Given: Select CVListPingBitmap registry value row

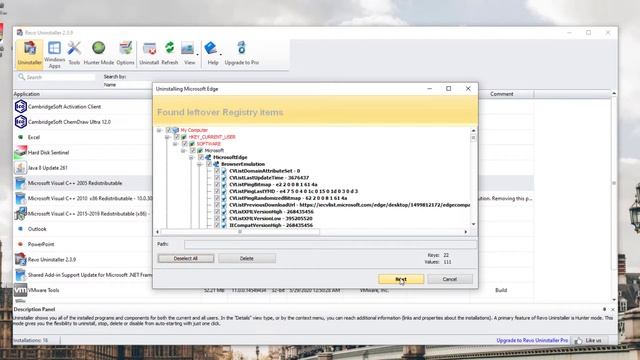Looking at the screenshot, I should tap(273, 184).
